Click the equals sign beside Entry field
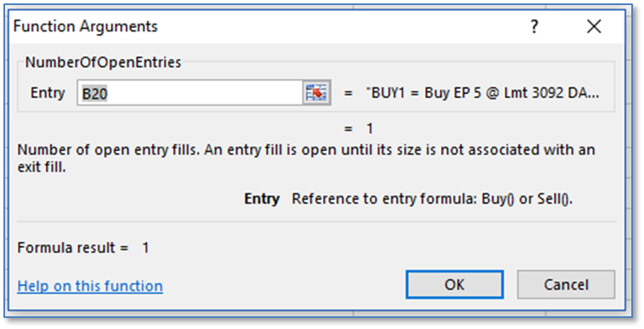This screenshot has height=329, width=644. (348, 93)
